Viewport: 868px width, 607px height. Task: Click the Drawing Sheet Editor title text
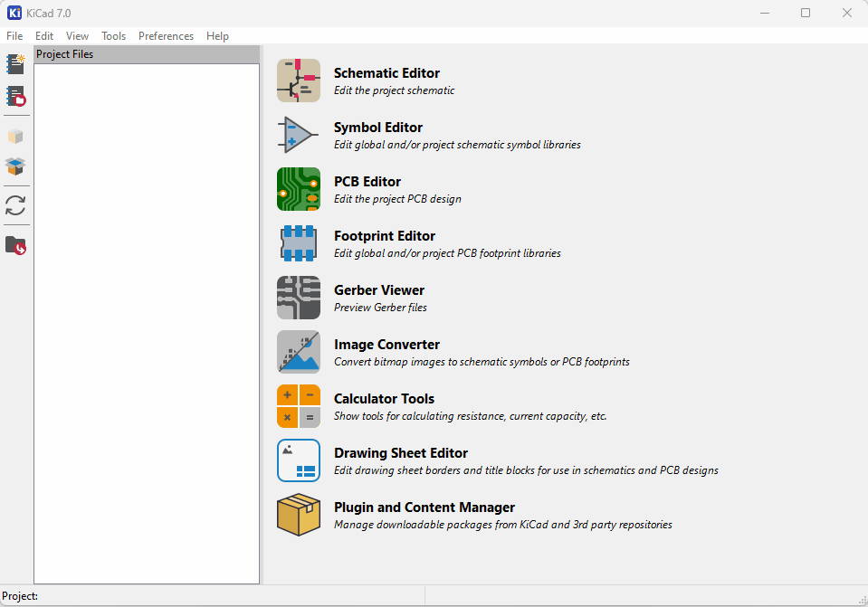click(x=401, y=452)
